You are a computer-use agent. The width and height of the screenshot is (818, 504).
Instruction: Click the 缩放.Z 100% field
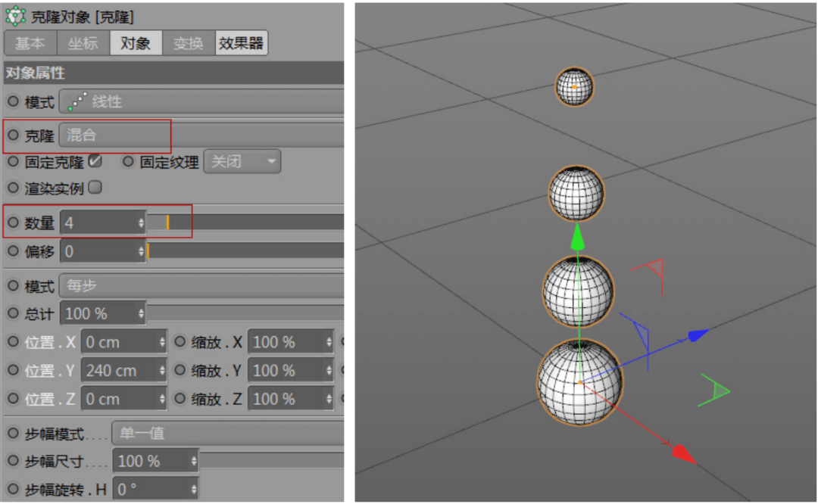291,400
